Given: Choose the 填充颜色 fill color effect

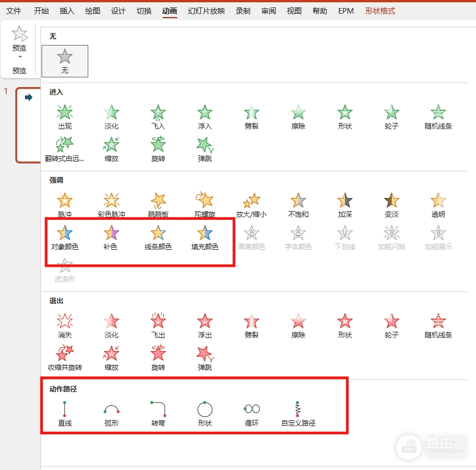Looking at the screenshot, I should (x=205, y=238).
